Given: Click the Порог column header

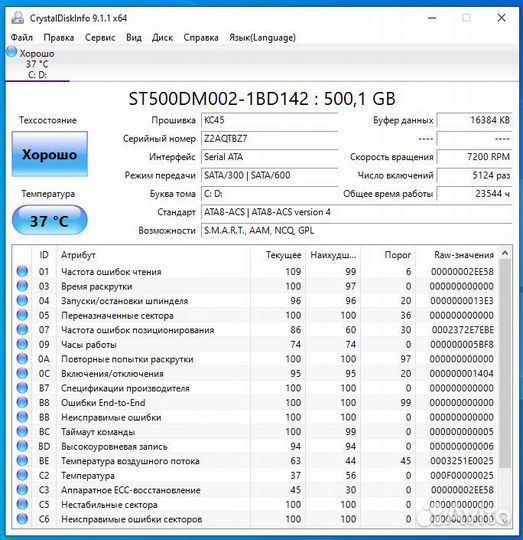Looking at the screenshot, I should [388, 255].
